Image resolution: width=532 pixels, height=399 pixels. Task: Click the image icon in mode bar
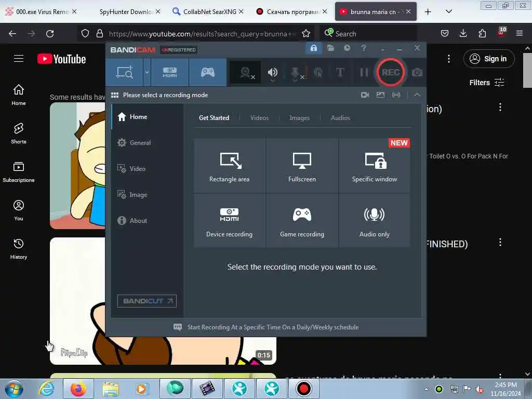pyautogui.click(x=381, y=95)
